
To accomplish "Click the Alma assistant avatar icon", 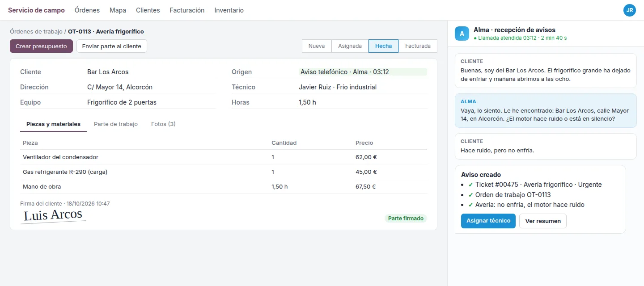I will point(462,34).
